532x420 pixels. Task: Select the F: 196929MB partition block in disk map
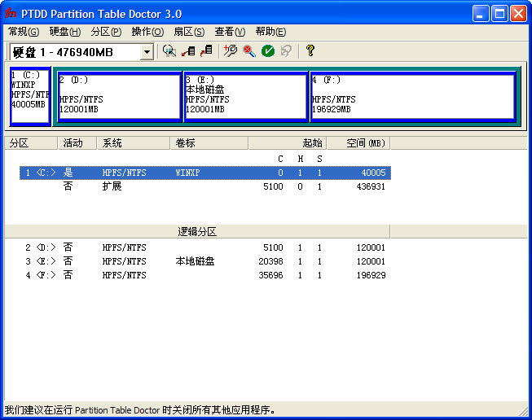coord(412,97)
